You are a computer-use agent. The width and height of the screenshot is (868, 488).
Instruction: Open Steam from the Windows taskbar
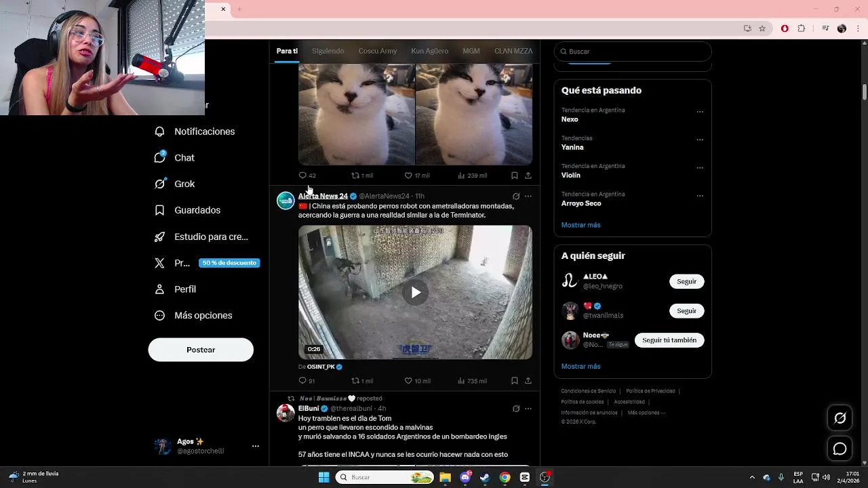[x=485, y=477]
